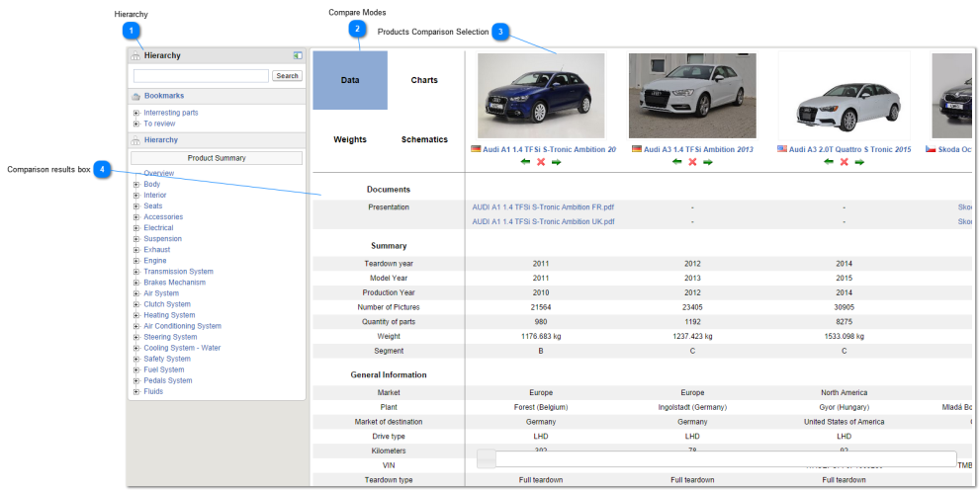980x491 pixels.
Task: Select Fluids tree item
Action: (x=153, y=391)
